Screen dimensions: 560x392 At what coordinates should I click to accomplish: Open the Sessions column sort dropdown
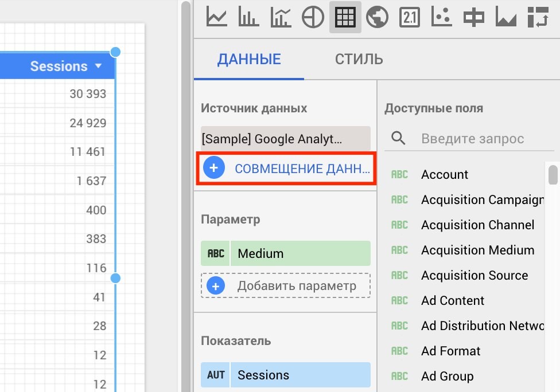coord(97,66)
